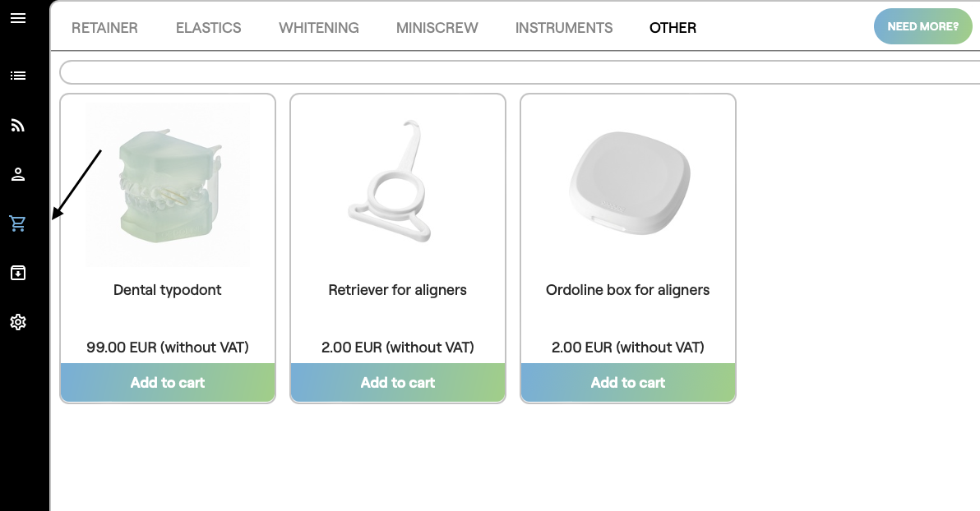The image size is (980, 511).
Task: Go to the Instruments tab
Action: [x=563, y=28]
